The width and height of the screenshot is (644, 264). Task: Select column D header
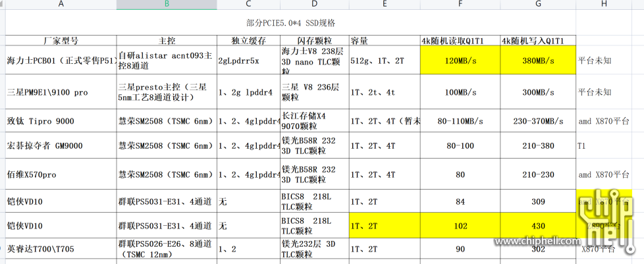pos(315,5)
